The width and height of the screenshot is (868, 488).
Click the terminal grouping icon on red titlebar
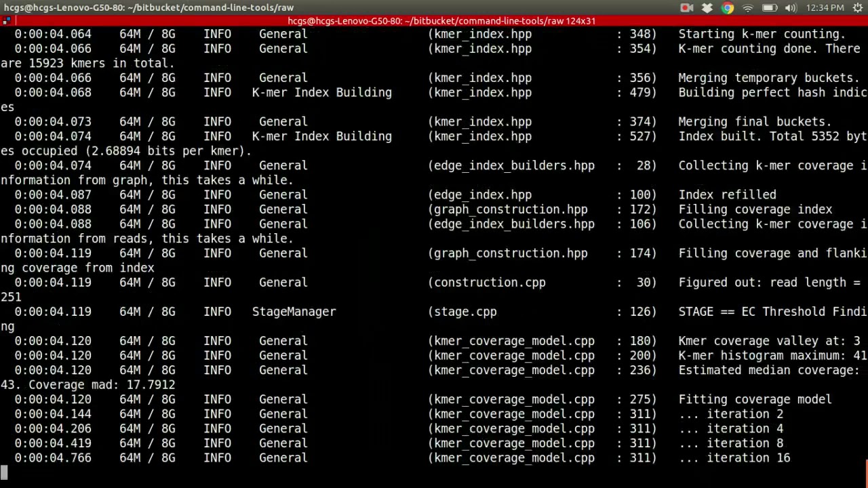point(5,21)
